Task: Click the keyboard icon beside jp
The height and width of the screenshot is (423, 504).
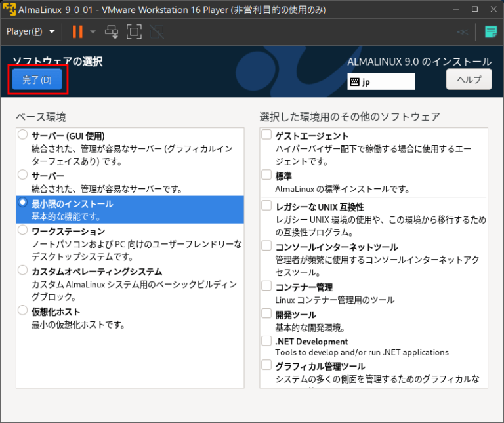Action: click(x=355, y=82)
